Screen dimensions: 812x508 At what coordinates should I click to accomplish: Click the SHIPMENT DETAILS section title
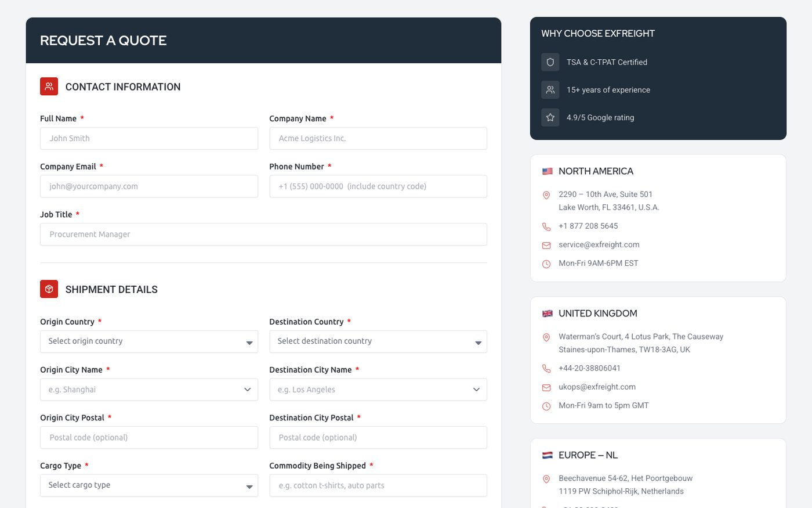[x=111, y=290]
